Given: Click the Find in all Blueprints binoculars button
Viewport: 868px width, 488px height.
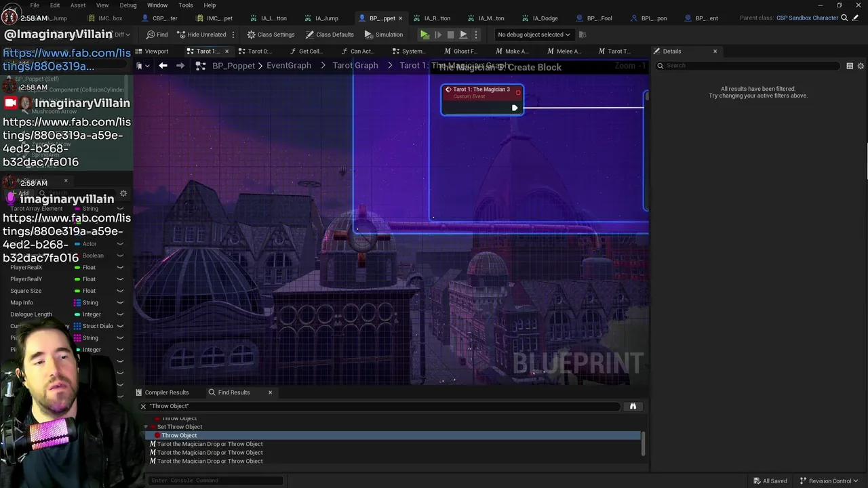Looking at the screenshot, I should (x=633, y=406).
